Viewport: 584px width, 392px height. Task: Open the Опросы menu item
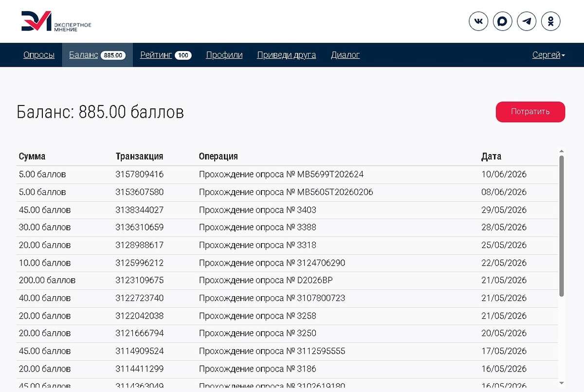point(39,55)
